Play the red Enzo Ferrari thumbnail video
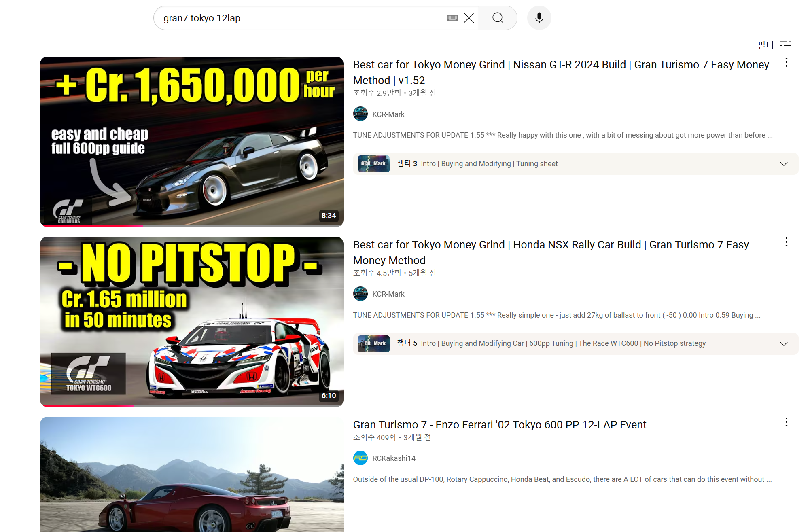The width and height of the screenshot is (810, 532). pos(192,474)
